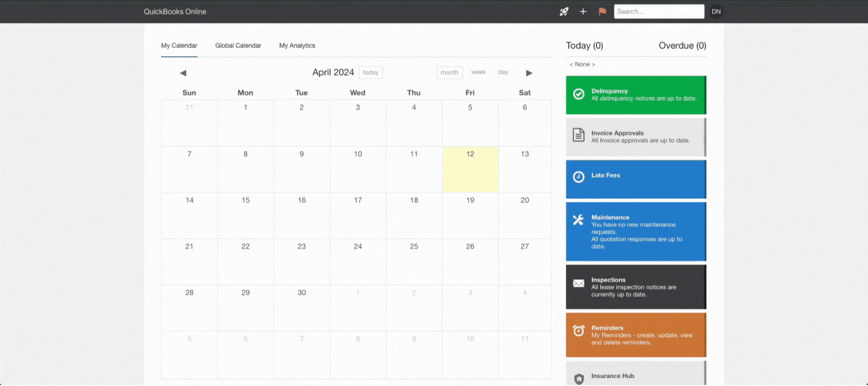Click the Reminders alarm clock icon

pos(578,330)
